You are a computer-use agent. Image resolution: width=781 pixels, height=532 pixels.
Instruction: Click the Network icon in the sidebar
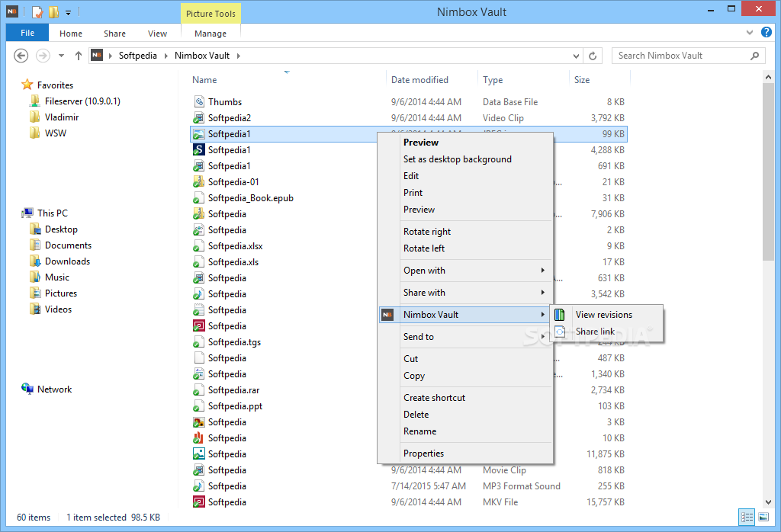(27, 389)
